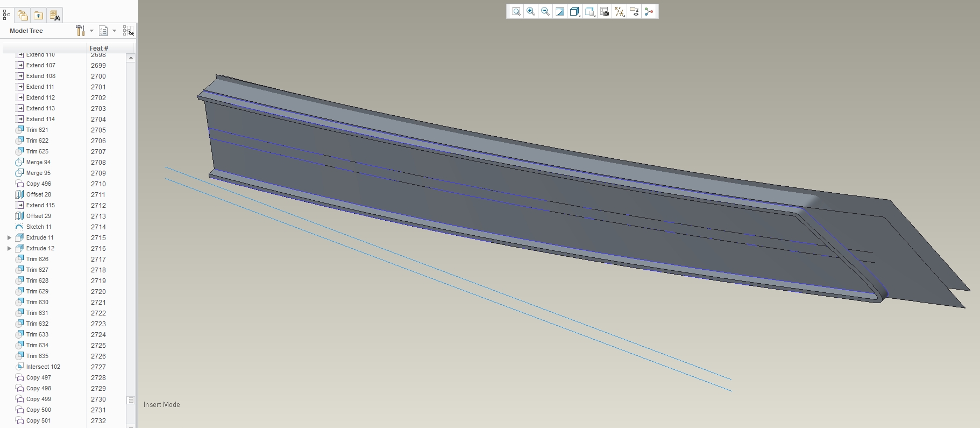Click the Feat # column header
The width and height of the screenshot is (980, 428).
(99, 48)
